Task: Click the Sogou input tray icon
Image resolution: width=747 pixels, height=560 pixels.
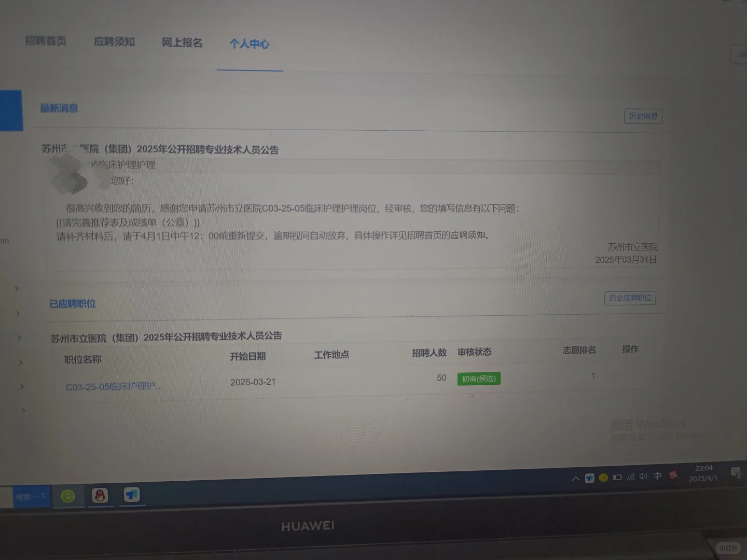Action: pos(674,475)
